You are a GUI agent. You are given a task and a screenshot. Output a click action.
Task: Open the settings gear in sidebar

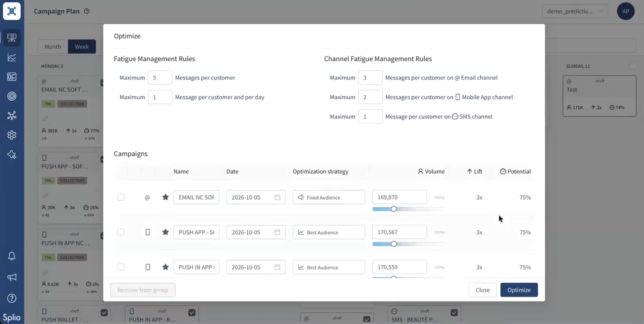(x=12, y=135)
